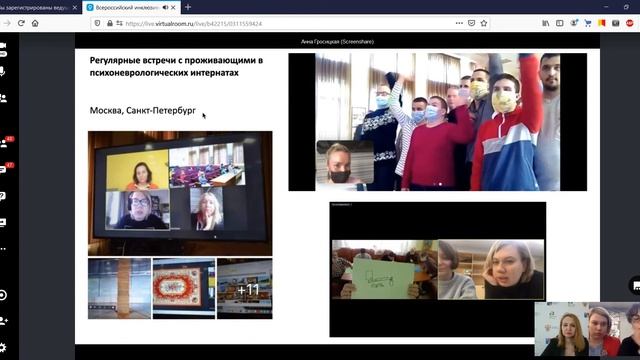Open the +11 more photos thumbnail
Image resolution: width=640 pixels, height=360 pixels.
(244, 289)
